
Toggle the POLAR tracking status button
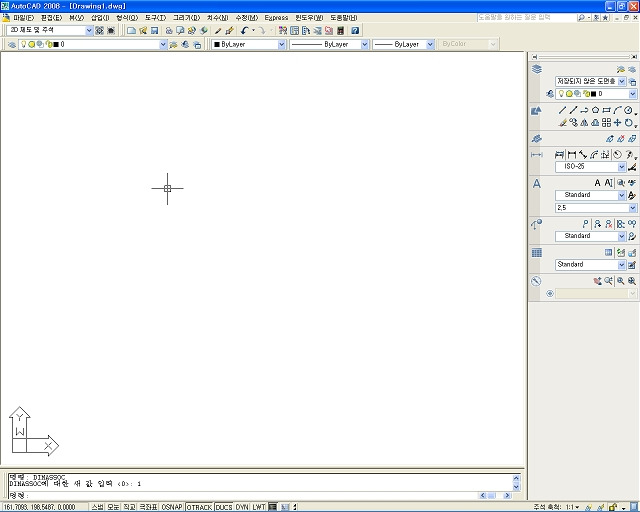[148, 507]
